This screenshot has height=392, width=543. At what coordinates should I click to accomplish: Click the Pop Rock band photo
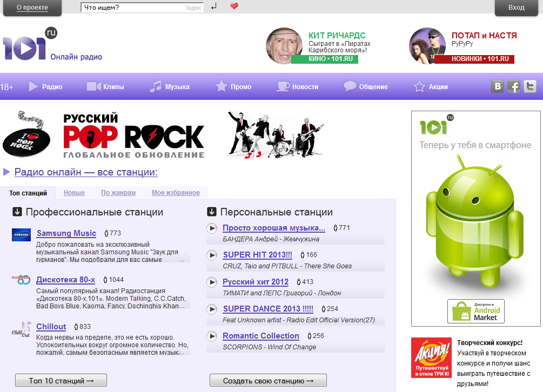click(x=276, y=136)
